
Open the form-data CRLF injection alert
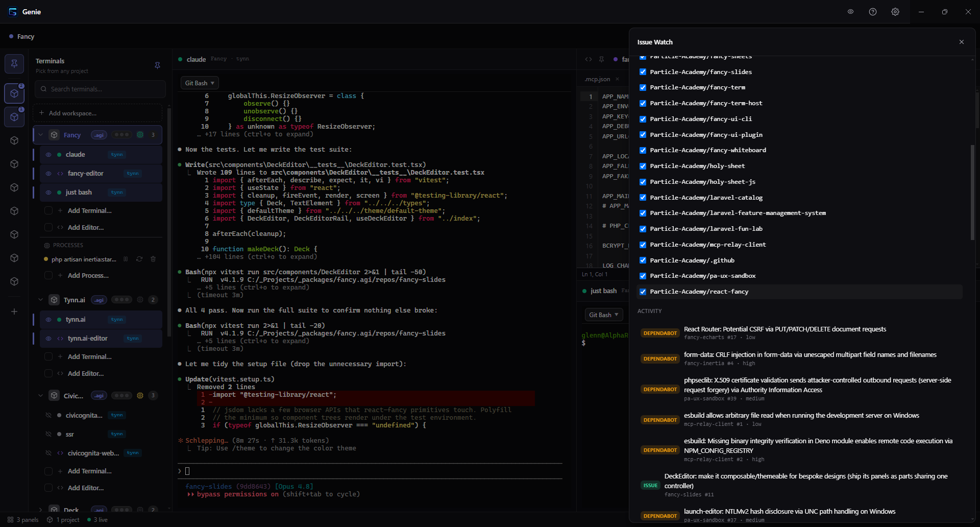click(x=800, y=358)
